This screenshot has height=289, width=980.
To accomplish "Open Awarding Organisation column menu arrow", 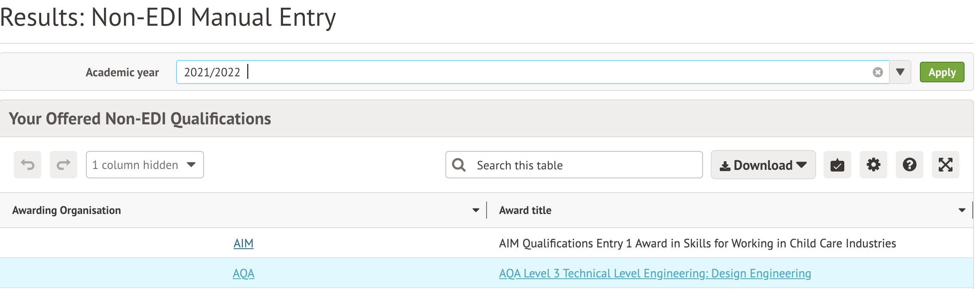I will 475,210.
